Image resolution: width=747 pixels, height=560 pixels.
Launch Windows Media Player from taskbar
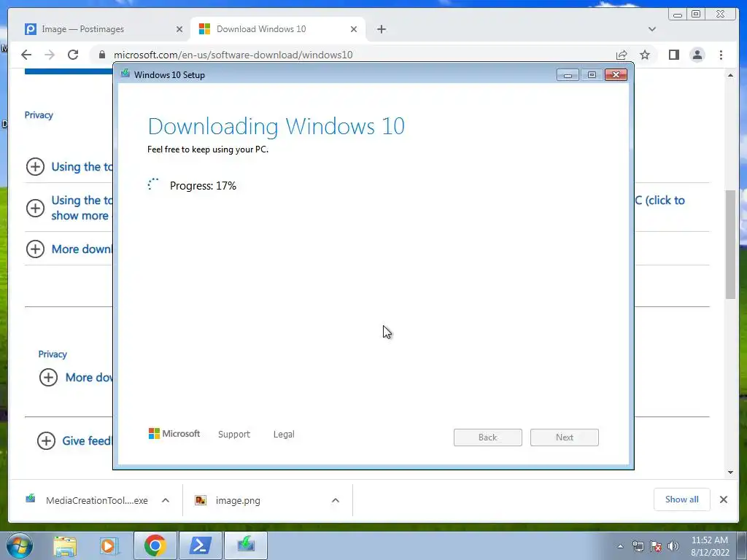click(109, 545)
